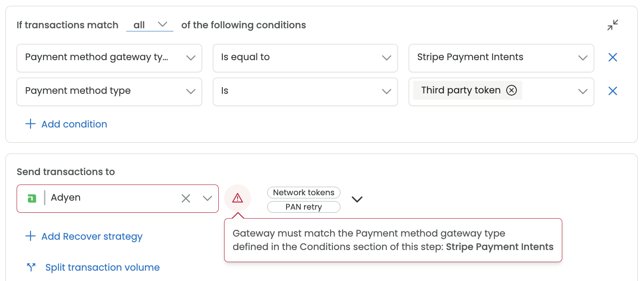Click the plus icon beside Add condition
Screen dimensions: 644x281
[31, 124]
